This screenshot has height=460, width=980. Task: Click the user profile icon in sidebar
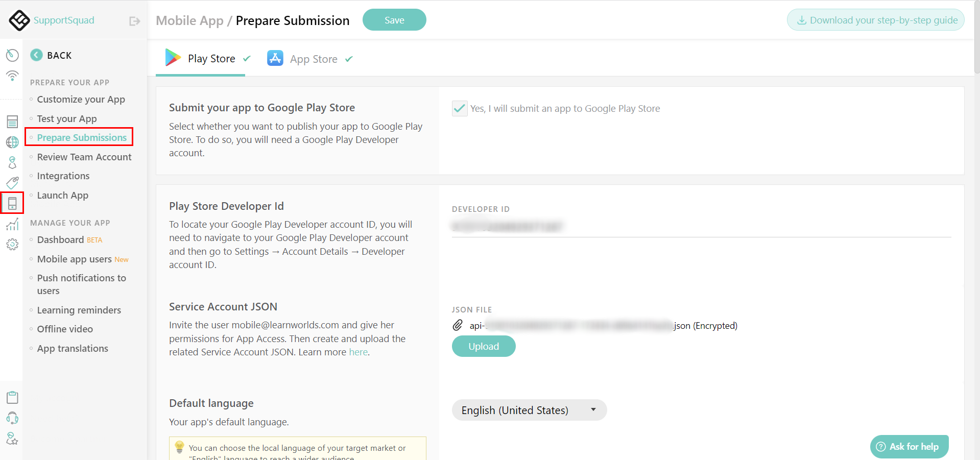[12, 162]
